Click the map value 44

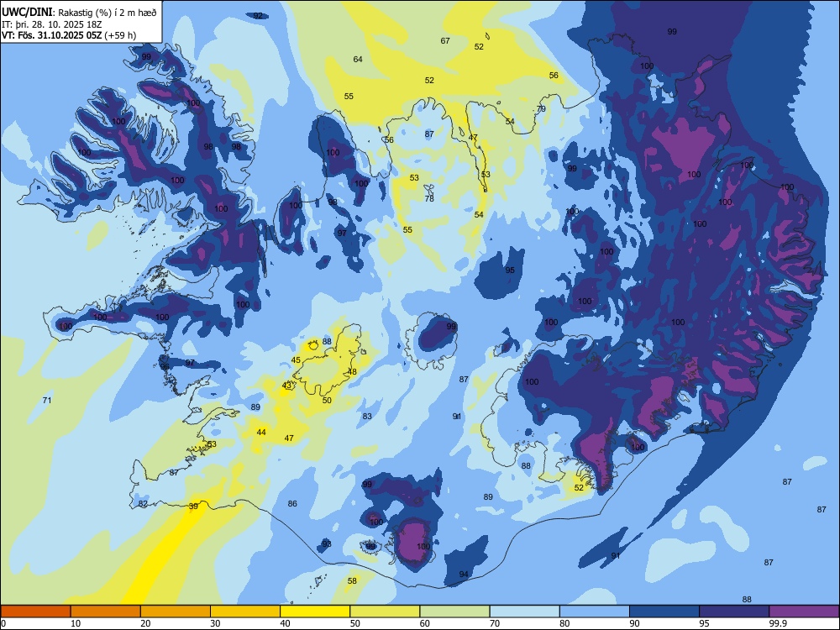coord(261,433)
